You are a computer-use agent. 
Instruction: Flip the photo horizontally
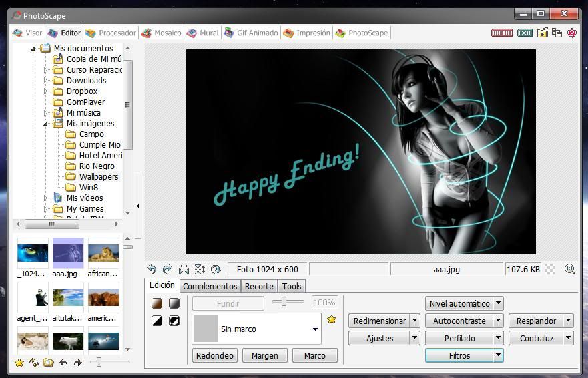pyautogui.click(x=184, y=269)
